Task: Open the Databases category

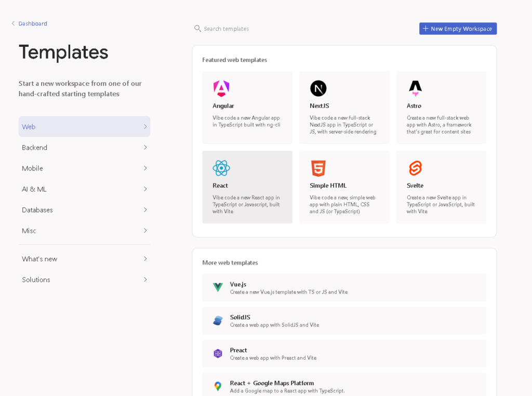Action: coord(84,209)
